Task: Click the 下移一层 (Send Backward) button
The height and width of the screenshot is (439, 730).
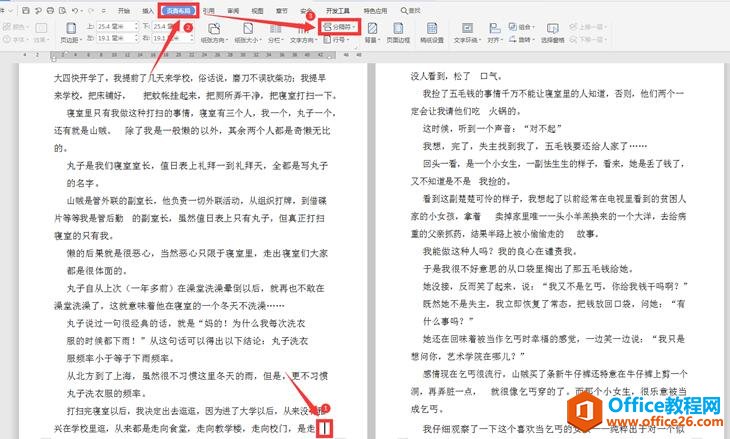Action: 588,40
